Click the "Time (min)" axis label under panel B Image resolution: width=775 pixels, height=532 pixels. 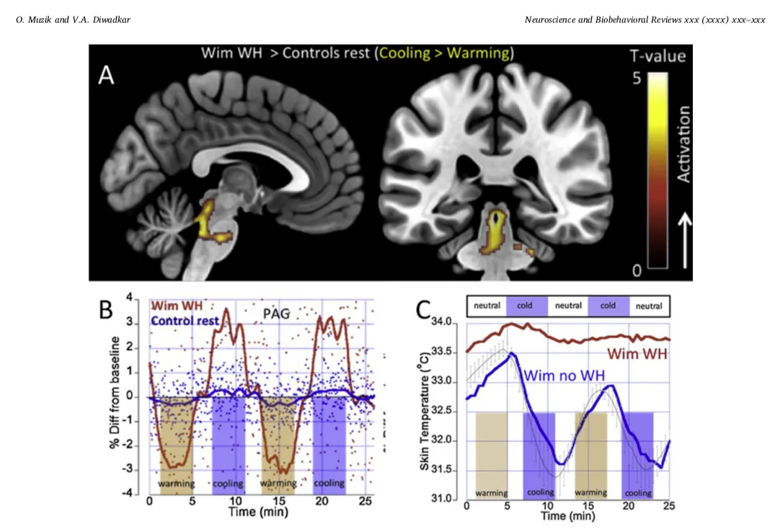(x=258, y=511)
